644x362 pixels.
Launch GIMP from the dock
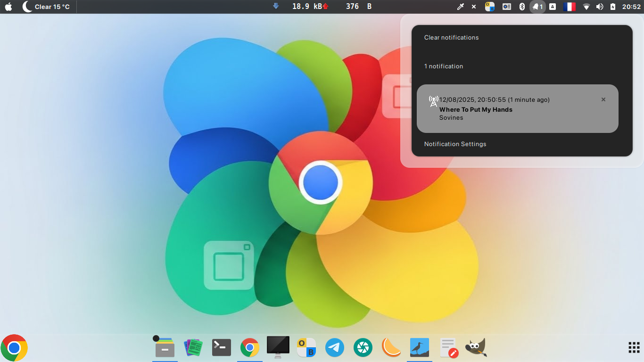click(476, 348)
